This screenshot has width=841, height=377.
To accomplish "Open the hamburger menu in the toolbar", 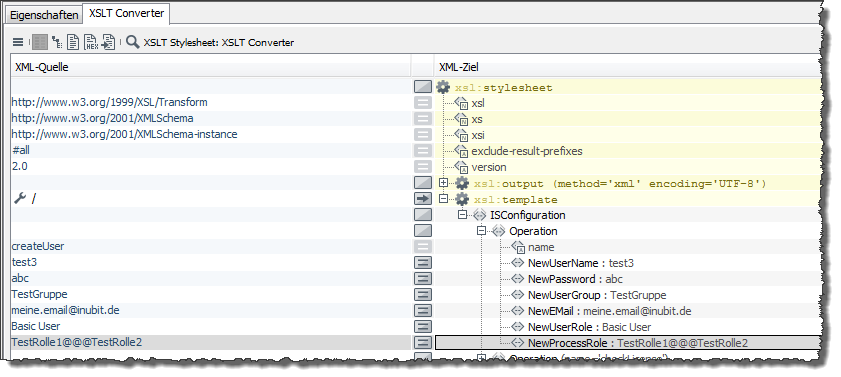I will pyautogui.click(x=18, y=42).
